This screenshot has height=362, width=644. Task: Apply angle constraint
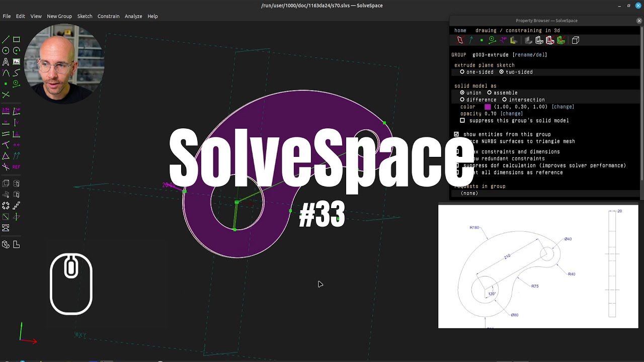[17, 111]
